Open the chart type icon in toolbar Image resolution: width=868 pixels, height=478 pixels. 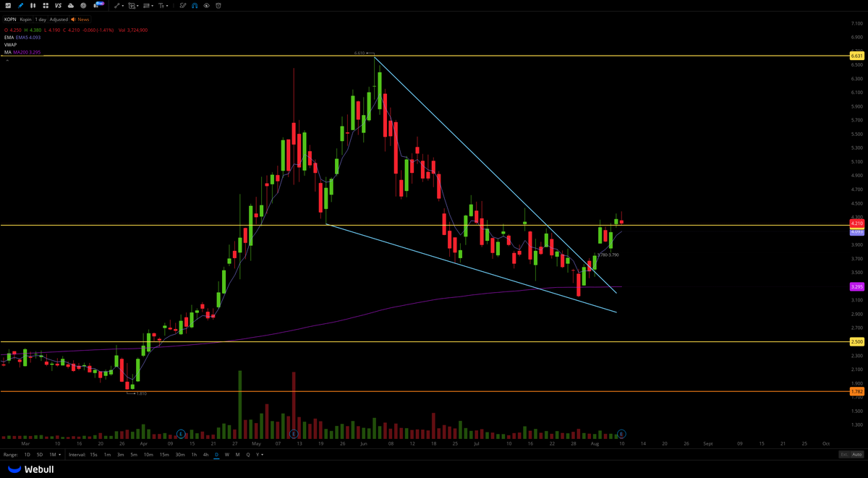(x=8, y=5)
